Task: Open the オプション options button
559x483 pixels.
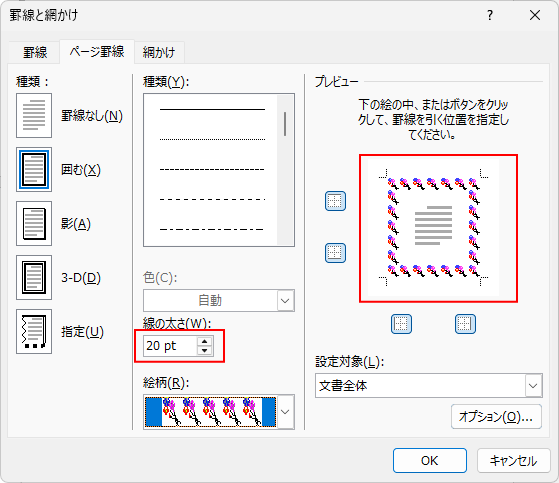Action: [x=496, y=416]
